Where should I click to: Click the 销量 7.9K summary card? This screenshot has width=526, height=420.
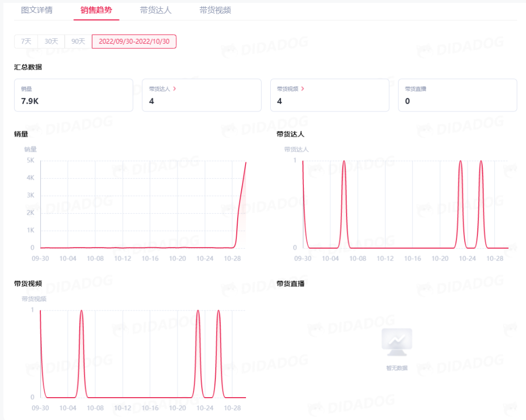(74, 95)
